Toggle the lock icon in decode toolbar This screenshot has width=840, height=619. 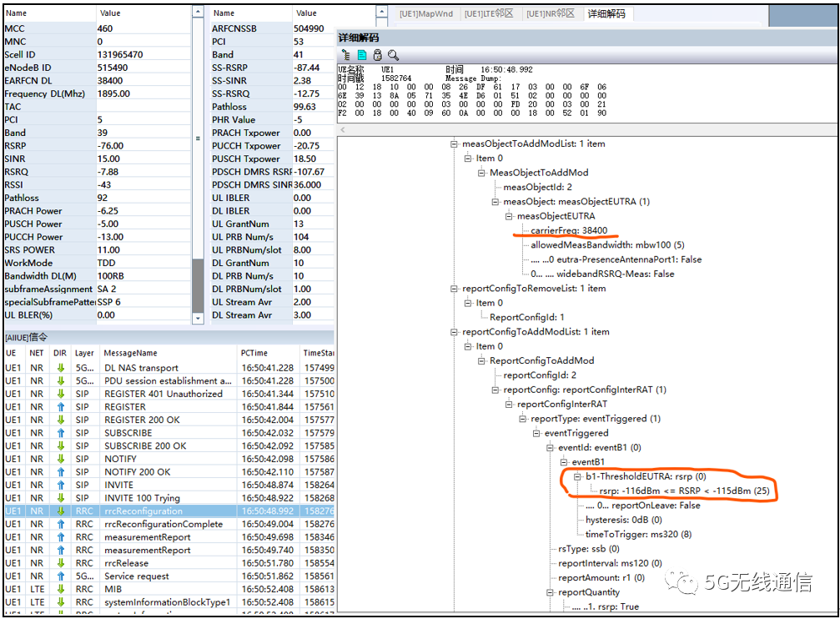(377, 55)
